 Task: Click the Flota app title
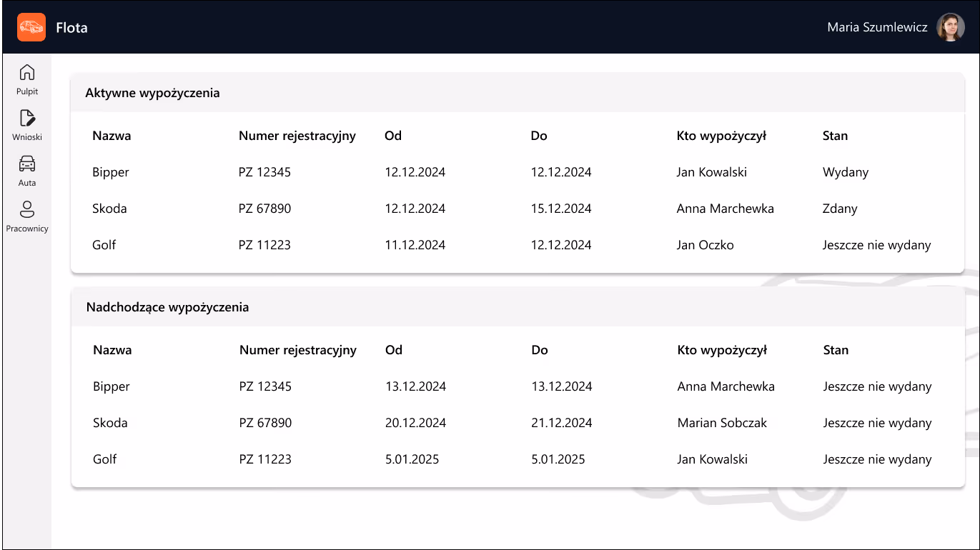click(x=71, y=28)
